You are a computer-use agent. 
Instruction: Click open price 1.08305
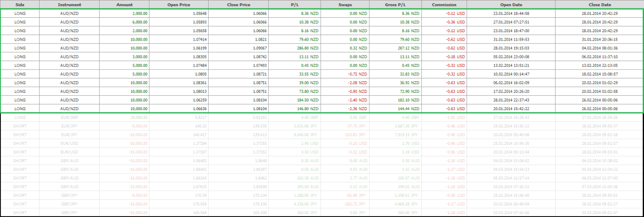click(179, 57)
